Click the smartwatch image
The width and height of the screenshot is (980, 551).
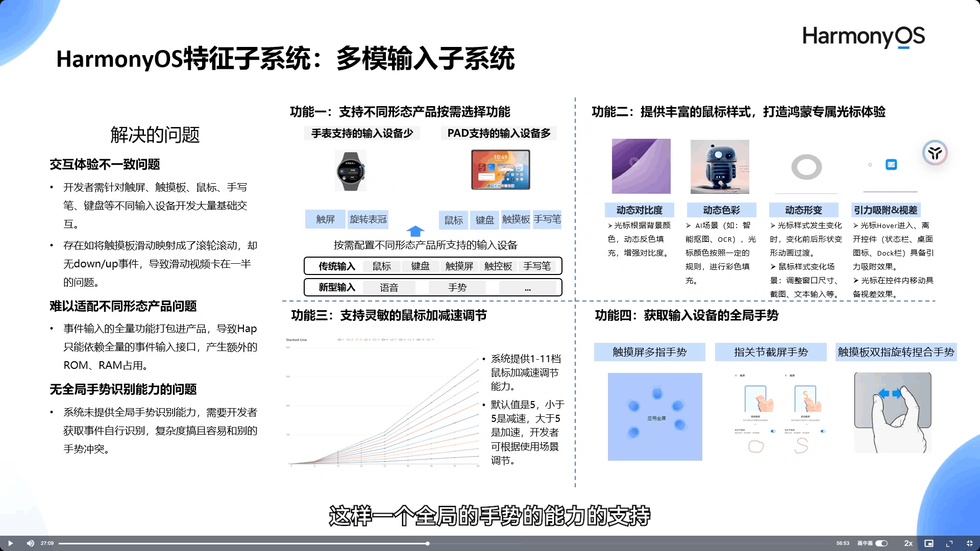[350, 171]
